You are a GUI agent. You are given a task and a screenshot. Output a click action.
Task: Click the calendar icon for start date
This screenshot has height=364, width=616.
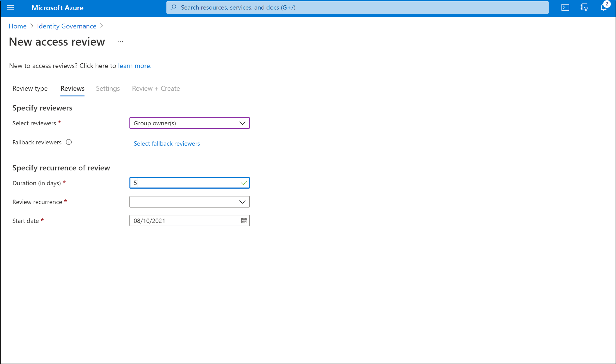(x=244, y=221)
